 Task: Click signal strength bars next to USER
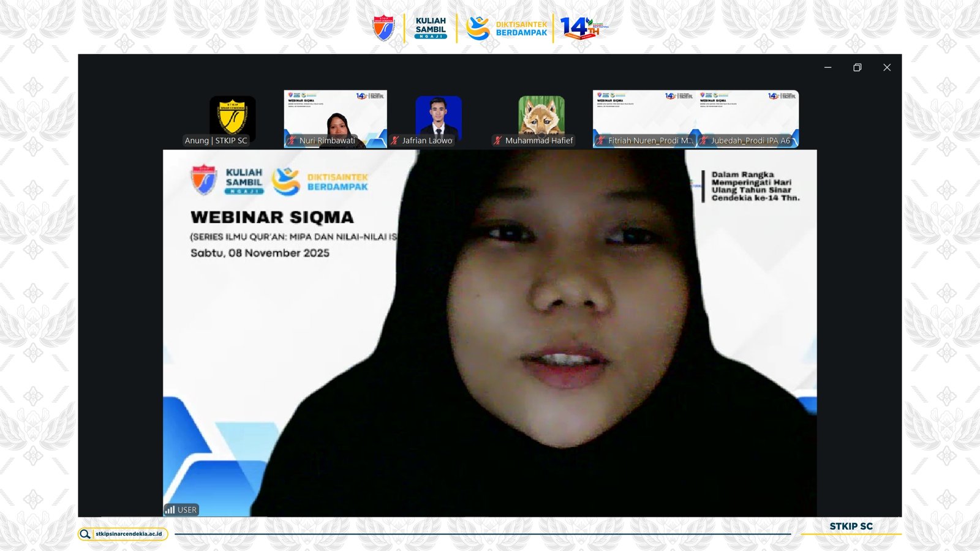170,510
